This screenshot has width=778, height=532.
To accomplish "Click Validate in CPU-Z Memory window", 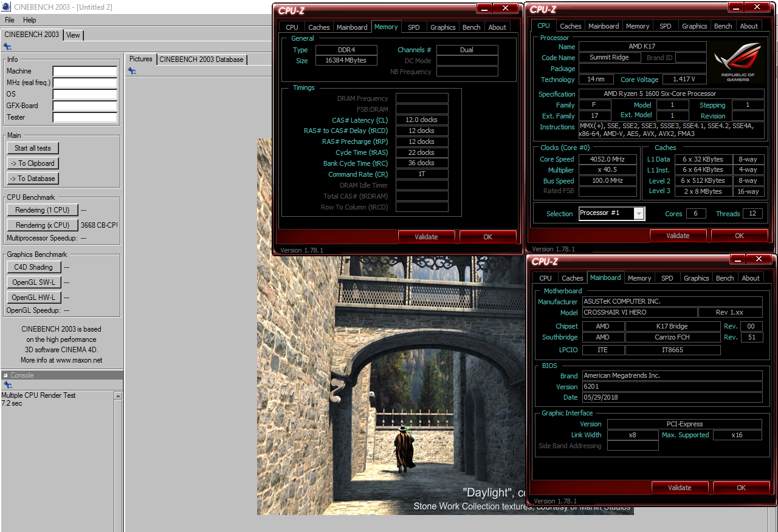I will click(x=426, y=237).
